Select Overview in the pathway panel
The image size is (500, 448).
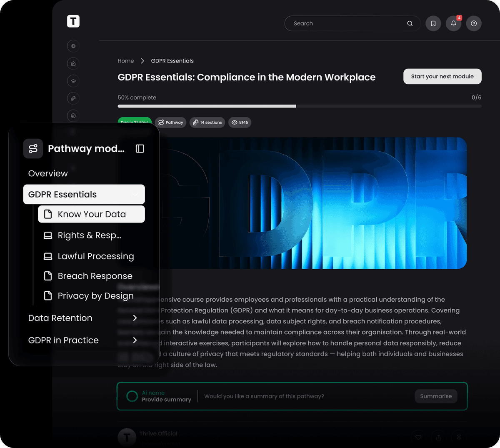pyautogui.click(x=48, y=173)
